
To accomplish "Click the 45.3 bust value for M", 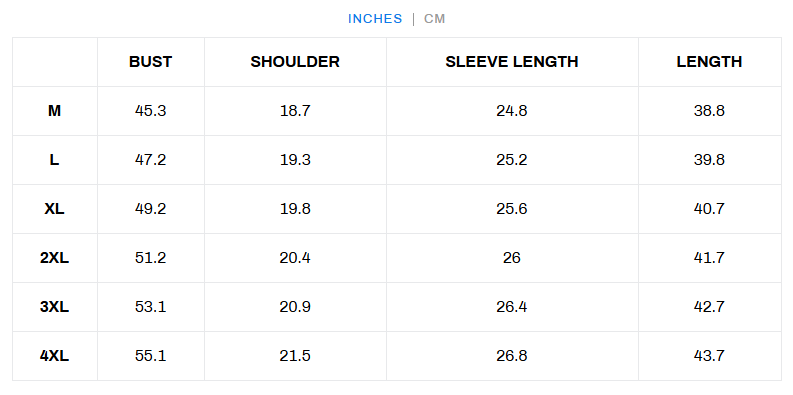I will coord(151,111).
